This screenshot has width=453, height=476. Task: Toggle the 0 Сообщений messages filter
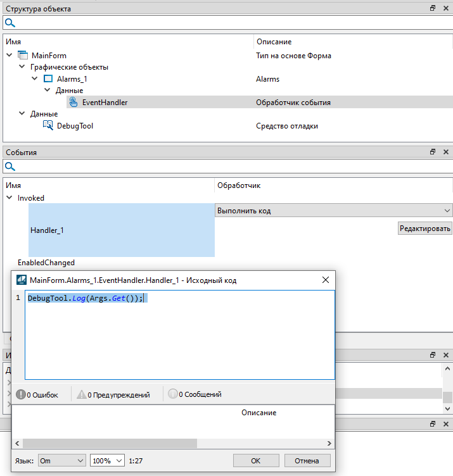click(x=195, y=395)
